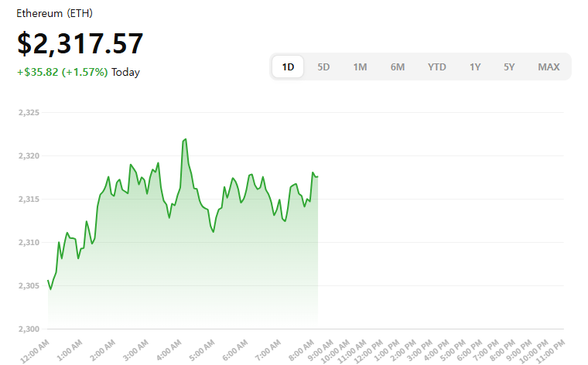
Task: Click the starting point of price line
Action: (48, 280)
